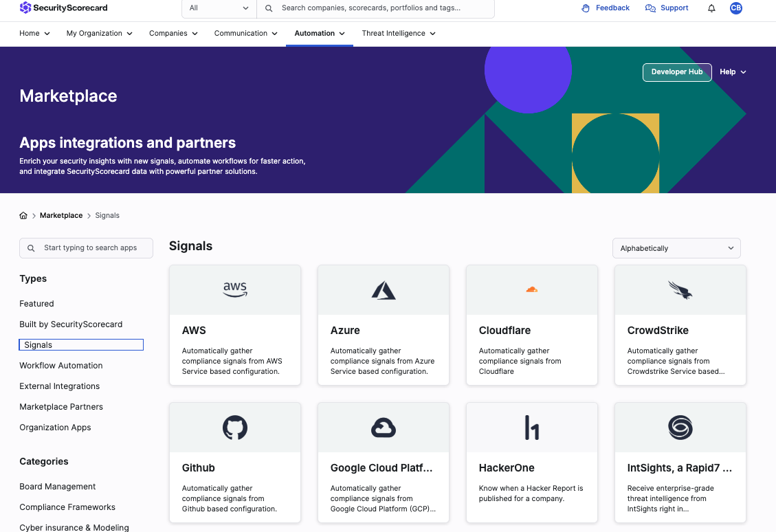Image resolution: width=776 pixels, height=532 pixels.
Task: Expand the Threat Intelligence menu
Action: point(399,33)
